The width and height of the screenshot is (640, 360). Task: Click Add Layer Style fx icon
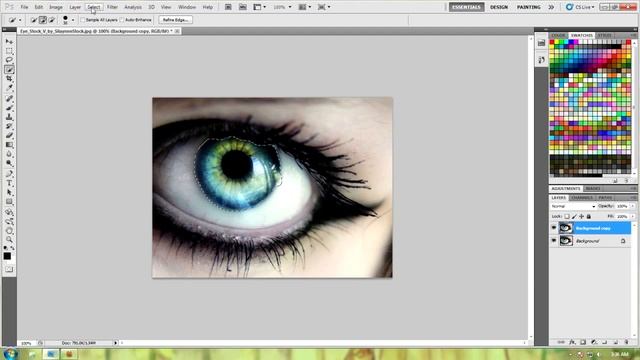[x=572, y=342]
